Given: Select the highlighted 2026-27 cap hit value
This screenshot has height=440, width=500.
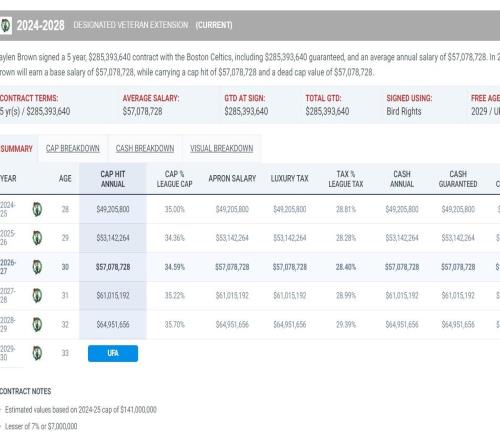Looking at the screenshot, I should click(113, 267).
